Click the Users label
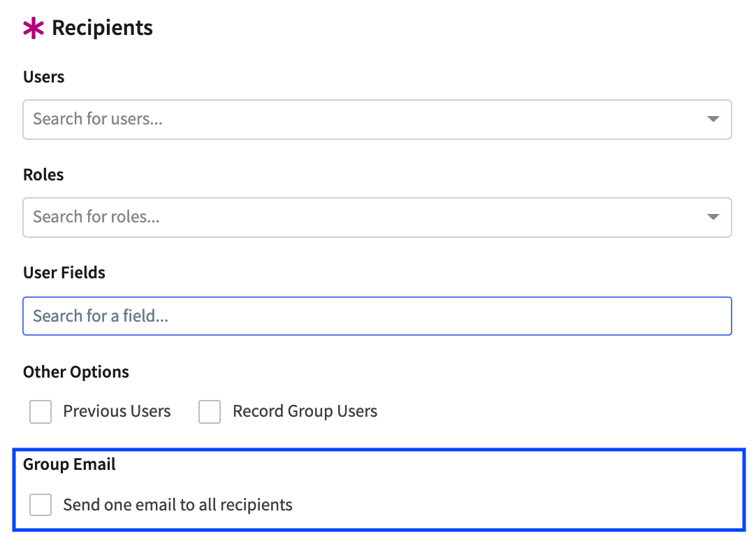The height and width of the screenshot is (551, 756). [x=44, y=77]
